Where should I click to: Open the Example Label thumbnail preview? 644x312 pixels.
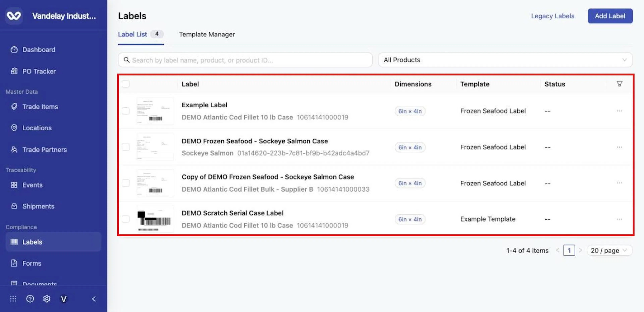(155, 111)
